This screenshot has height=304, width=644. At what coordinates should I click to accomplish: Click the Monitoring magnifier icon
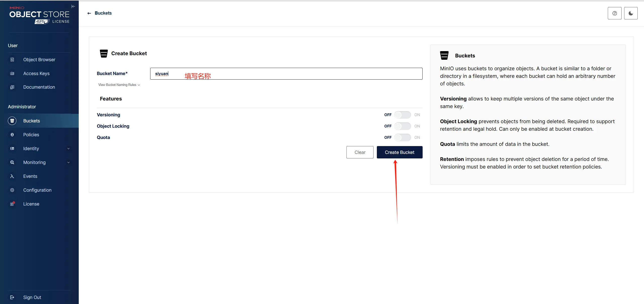click(12, 162)
